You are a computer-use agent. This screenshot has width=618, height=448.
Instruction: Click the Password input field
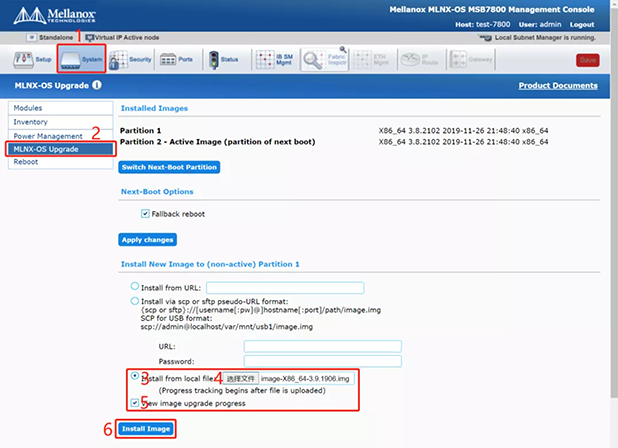[x=323, y=361]
